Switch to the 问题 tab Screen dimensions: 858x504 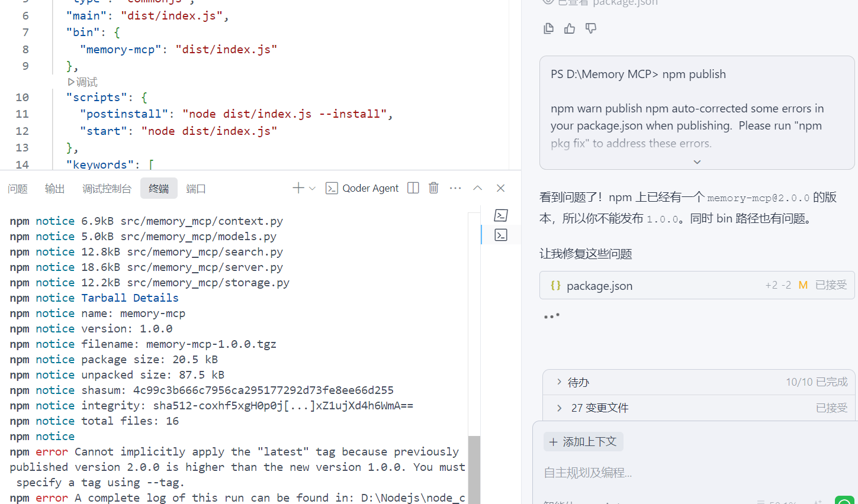[18, 189]
